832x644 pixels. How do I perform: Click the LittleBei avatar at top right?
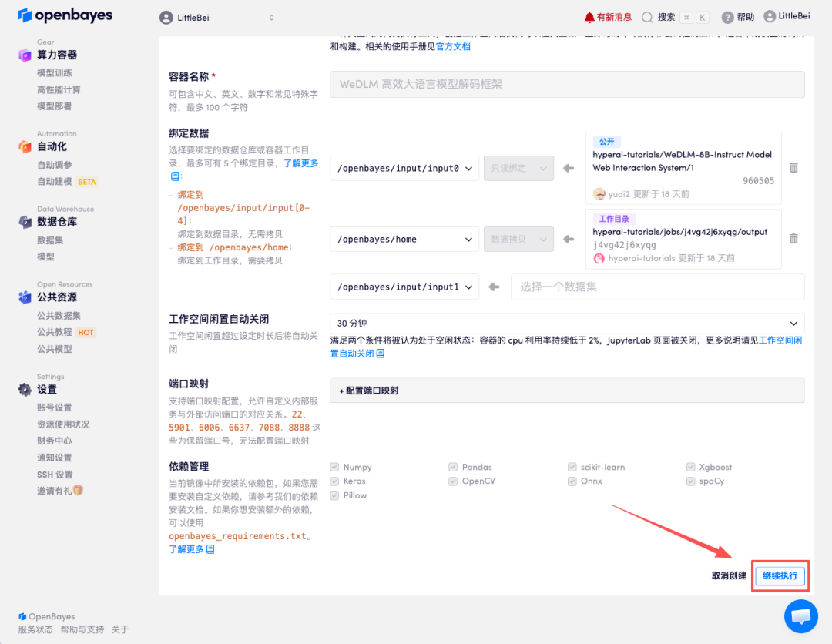pyautogui.click(x=770, y=16)
